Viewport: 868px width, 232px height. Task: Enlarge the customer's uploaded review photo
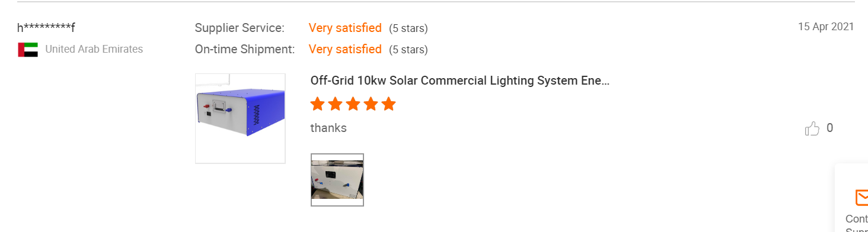337,180
